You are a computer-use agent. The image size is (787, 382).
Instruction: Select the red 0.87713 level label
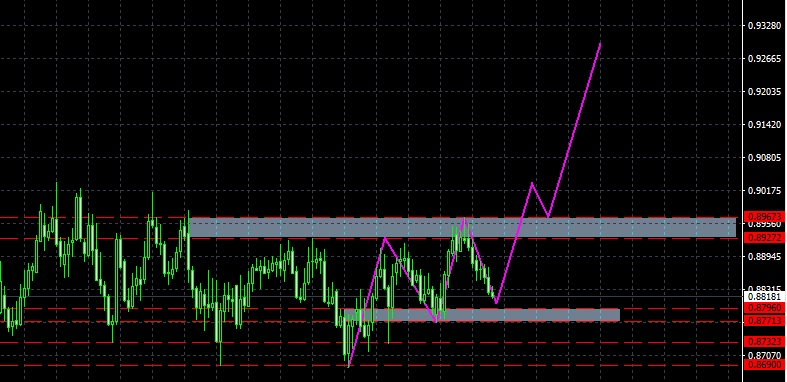tap(765, 321)
